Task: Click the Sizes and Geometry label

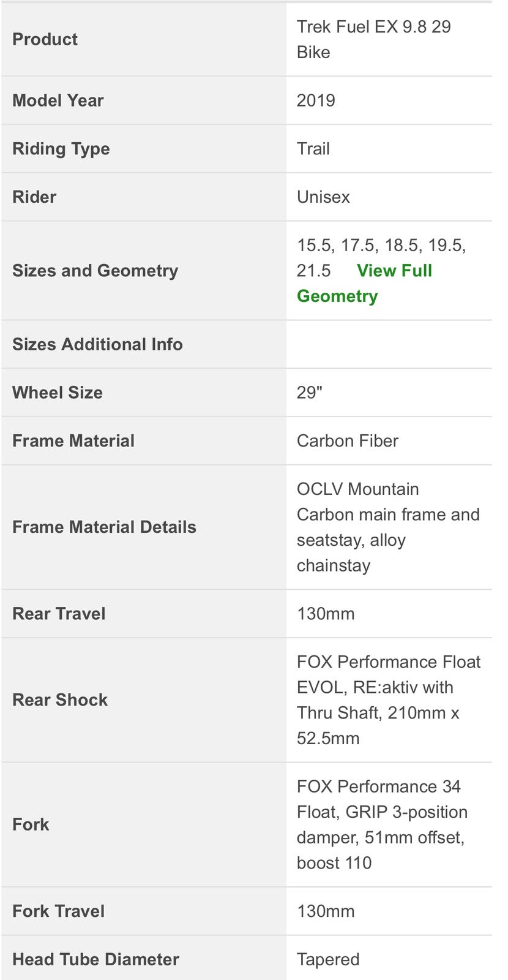Action: point(95,271)
